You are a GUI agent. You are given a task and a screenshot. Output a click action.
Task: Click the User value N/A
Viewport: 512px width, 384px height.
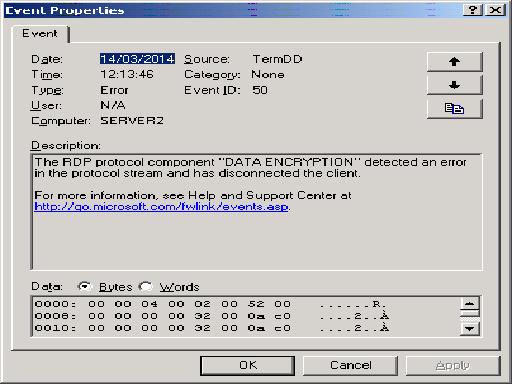click(113, 105)
